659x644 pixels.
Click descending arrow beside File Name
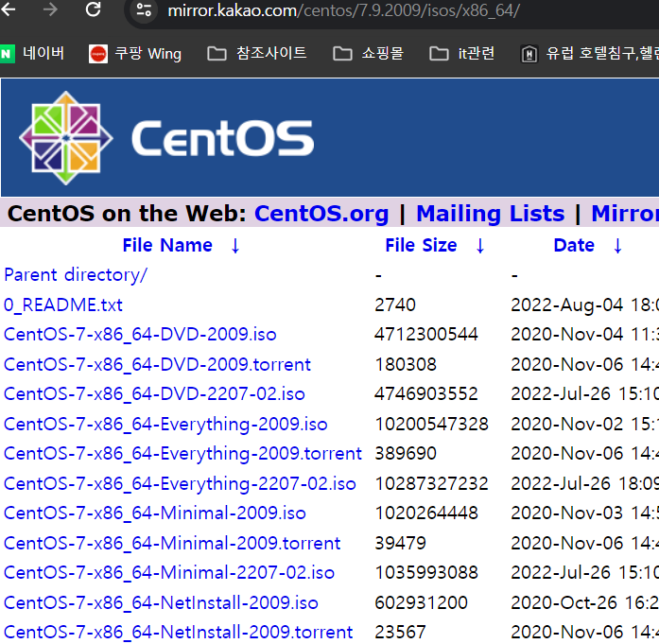point(235,246)
